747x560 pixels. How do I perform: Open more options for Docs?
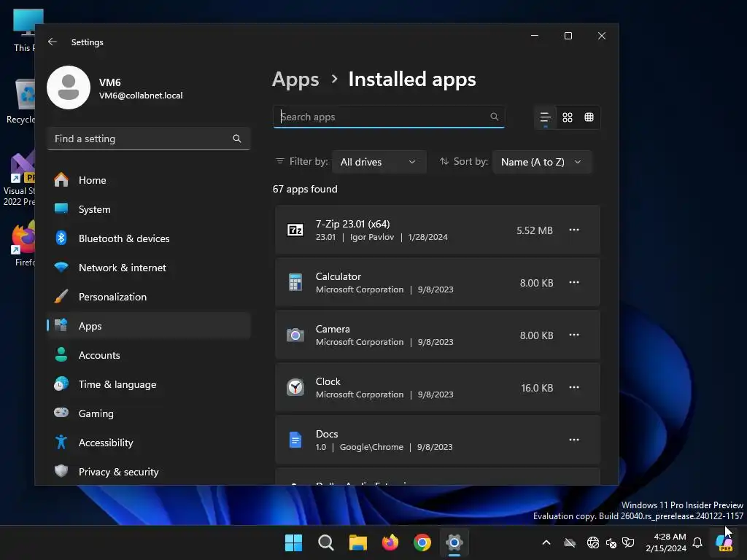(x=574, y=440)
